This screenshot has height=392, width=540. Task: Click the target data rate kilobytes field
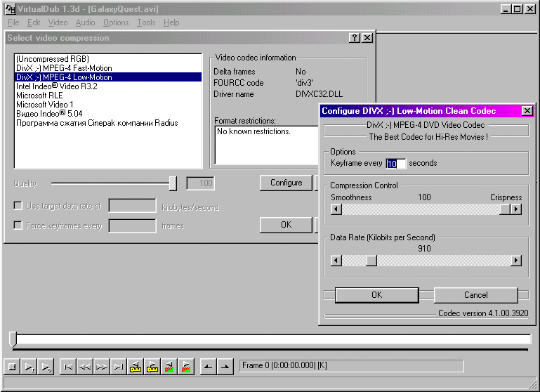click(132, 206)
